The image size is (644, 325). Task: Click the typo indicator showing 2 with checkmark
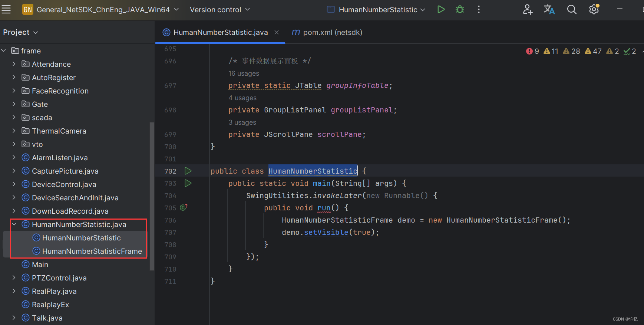point(630,51)
